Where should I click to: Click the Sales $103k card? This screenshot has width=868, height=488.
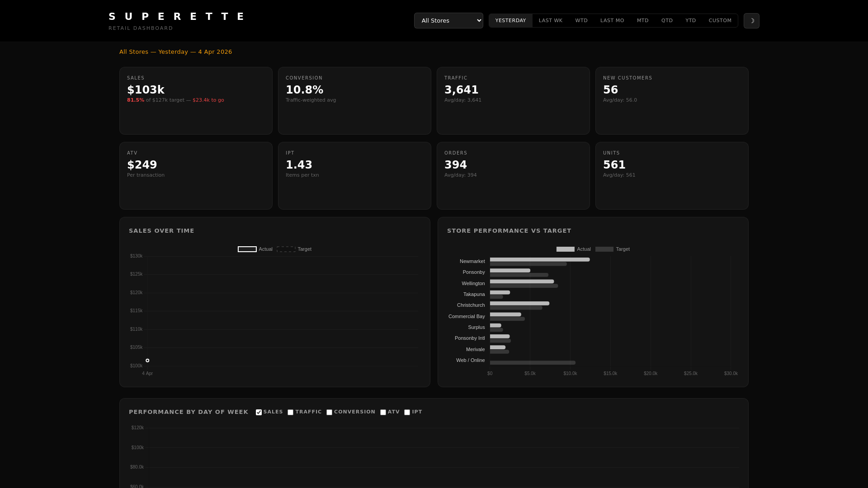[196, 101]
